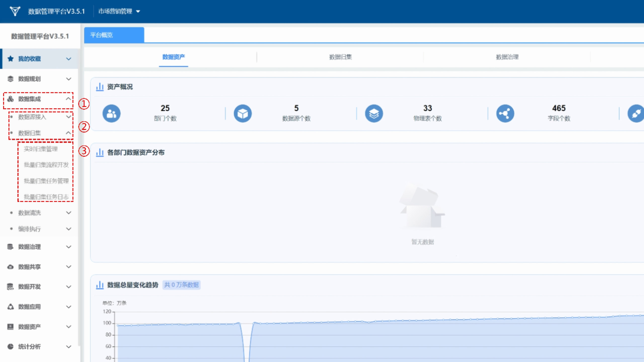The width and height of the screenshot is (644, 362).
Task: Open 实时归集管理 menu item
Action: click(41, 149)
